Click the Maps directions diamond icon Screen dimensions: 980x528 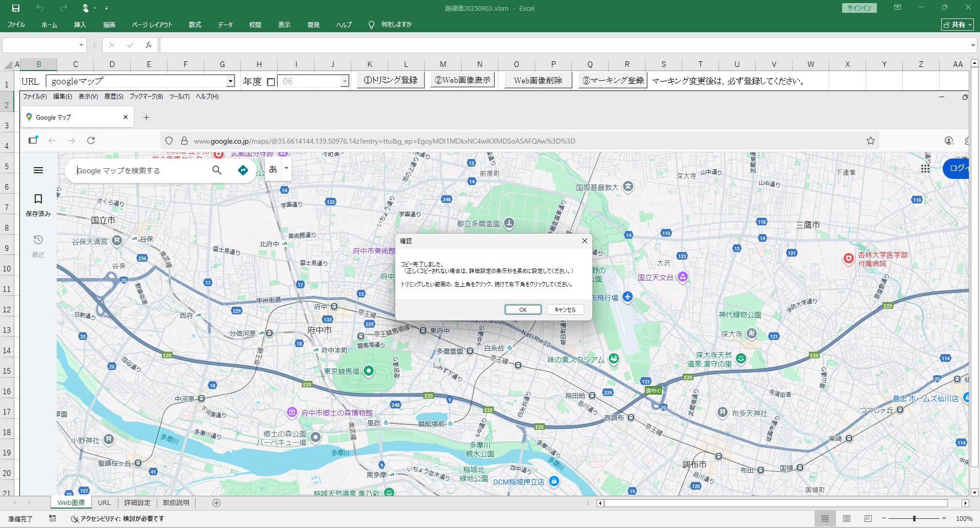pos(243,170)
